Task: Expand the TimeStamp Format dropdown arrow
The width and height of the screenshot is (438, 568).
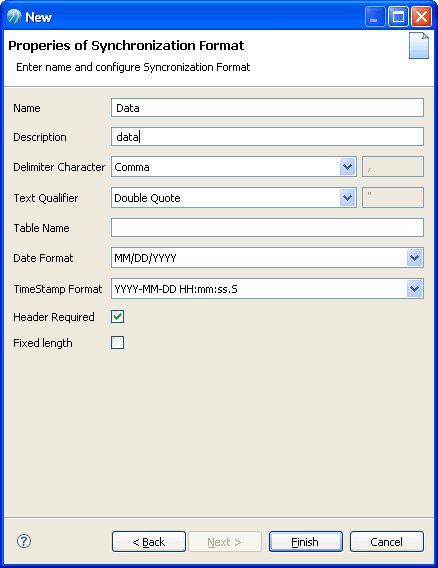Action: pos(415,289)
